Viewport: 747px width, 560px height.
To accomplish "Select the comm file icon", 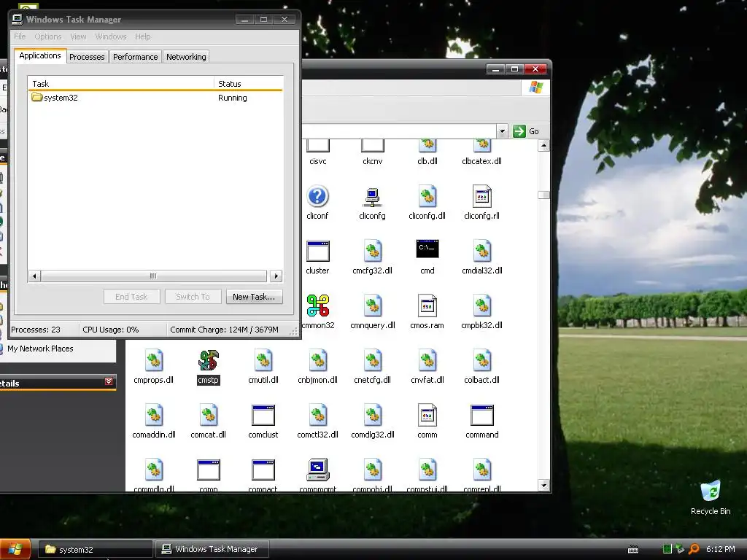I will coord(427,415).
